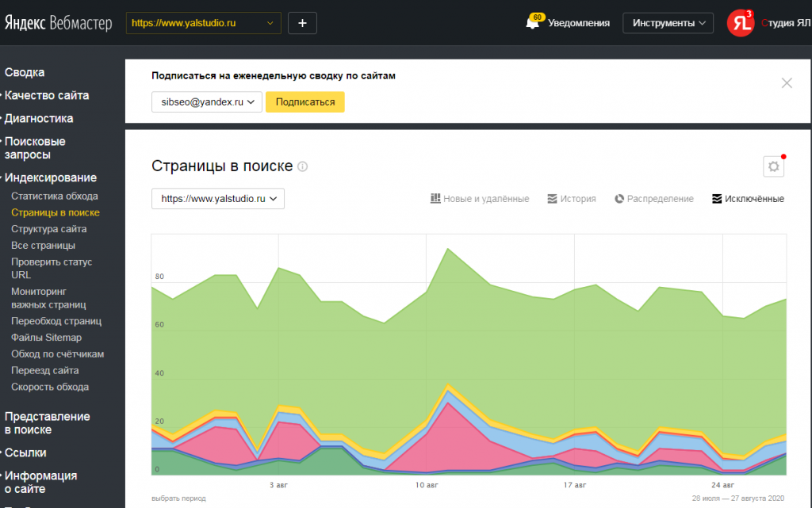812x508 pixels.
Task: Click the date range 28 июля — 27 августа 2020
Action: coord(738,498)
